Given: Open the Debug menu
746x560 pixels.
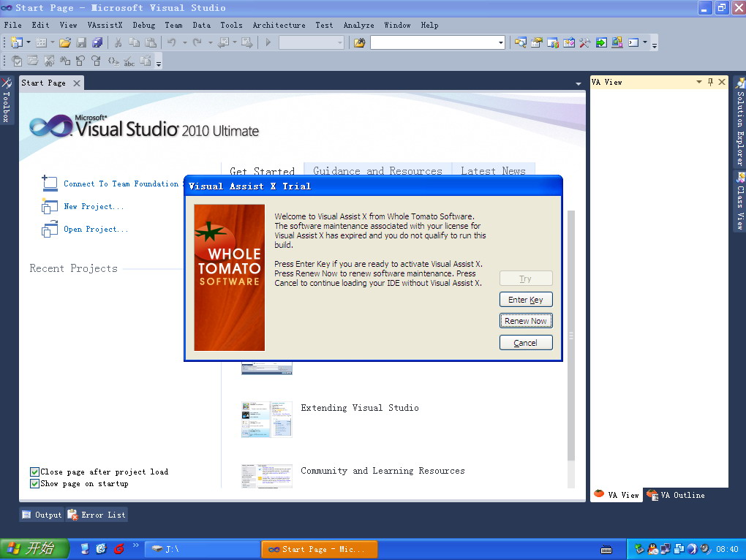Looking at the screenshot, I should [x=143, y=25].
